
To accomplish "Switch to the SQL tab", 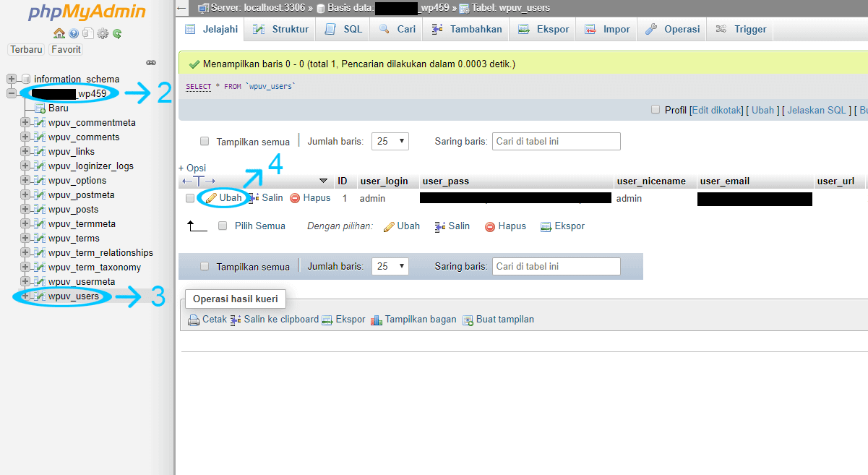I will click(343, 29).
